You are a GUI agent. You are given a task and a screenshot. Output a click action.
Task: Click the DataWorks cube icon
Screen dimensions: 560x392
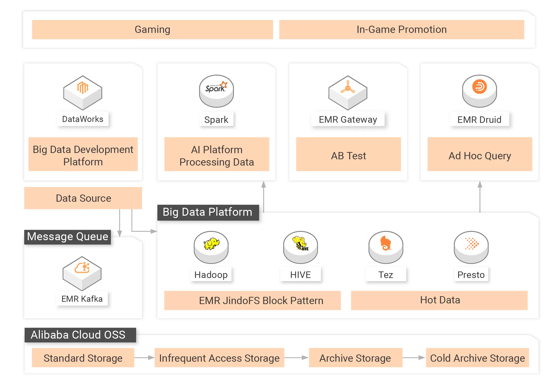(83, 92)
